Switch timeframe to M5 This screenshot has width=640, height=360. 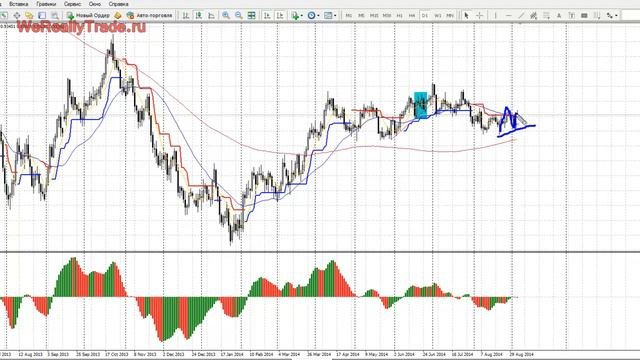click(361, 16)
